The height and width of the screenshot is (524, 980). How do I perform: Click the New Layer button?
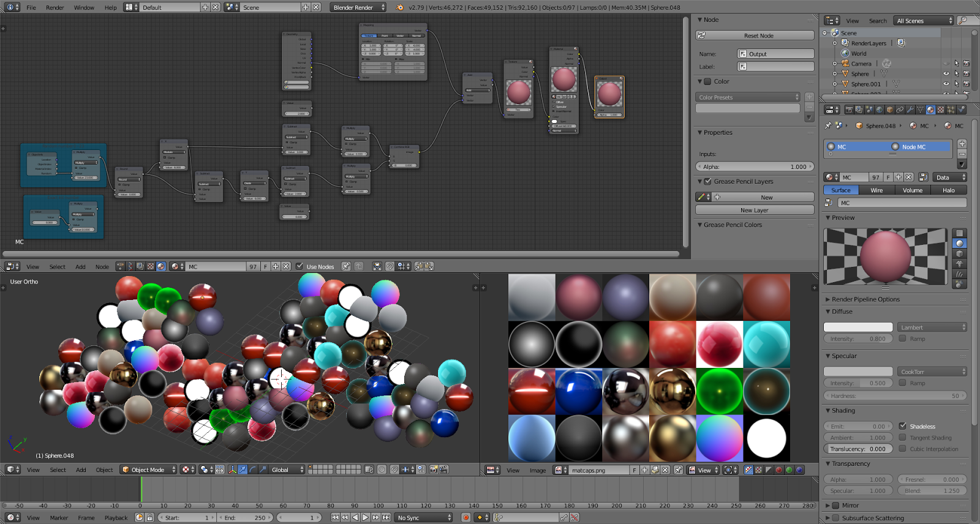click(x=755, y=210)
